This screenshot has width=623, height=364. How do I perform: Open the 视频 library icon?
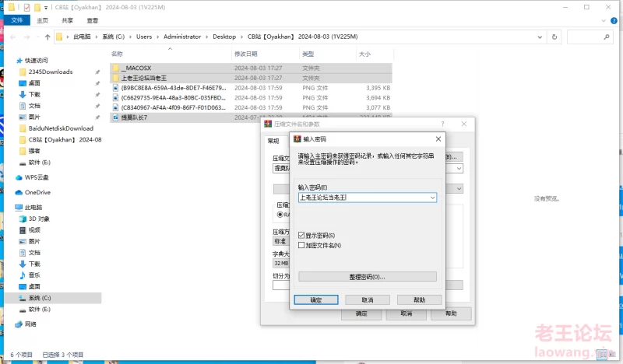pyautogui.click(x=23, y=230)
